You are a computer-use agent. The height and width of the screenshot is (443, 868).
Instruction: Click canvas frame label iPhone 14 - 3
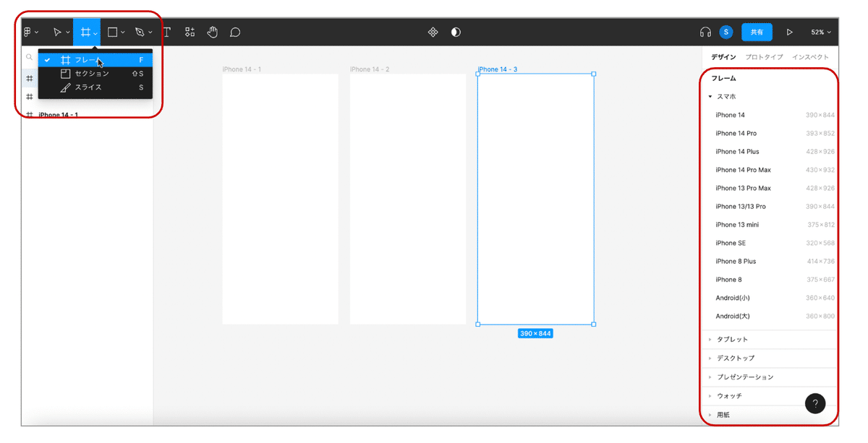coord(498,69)
